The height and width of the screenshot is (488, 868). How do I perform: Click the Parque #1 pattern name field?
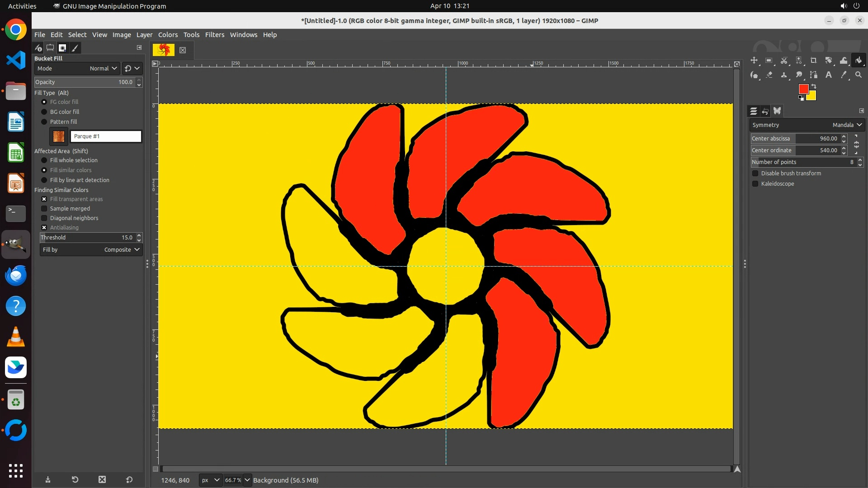[106, 136]
